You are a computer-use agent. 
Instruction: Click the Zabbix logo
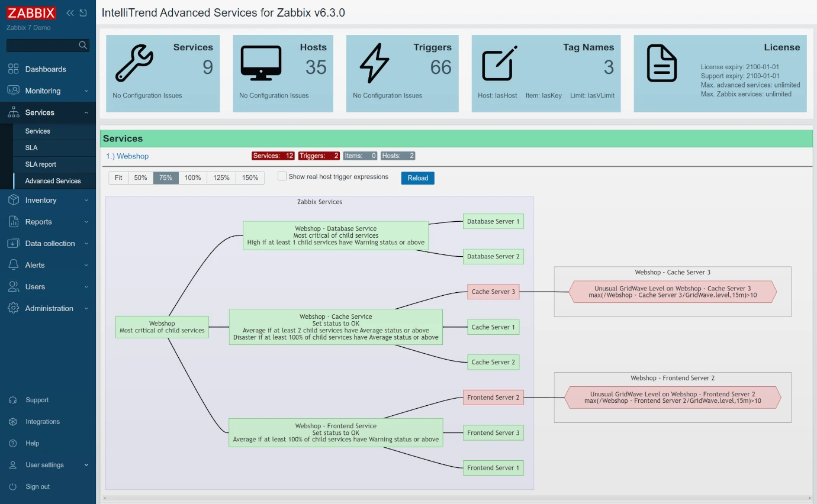coord(31,12)
